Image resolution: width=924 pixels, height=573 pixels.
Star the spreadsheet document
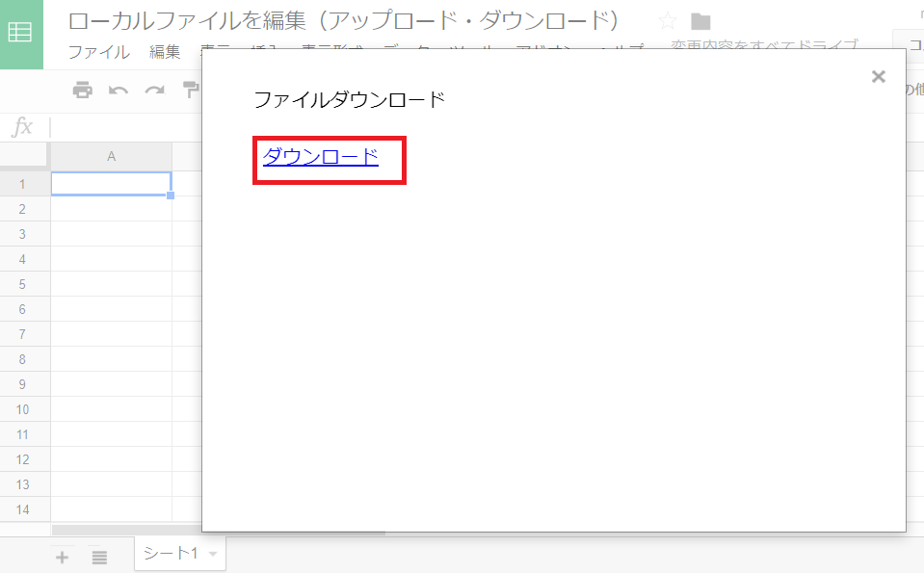667,22
